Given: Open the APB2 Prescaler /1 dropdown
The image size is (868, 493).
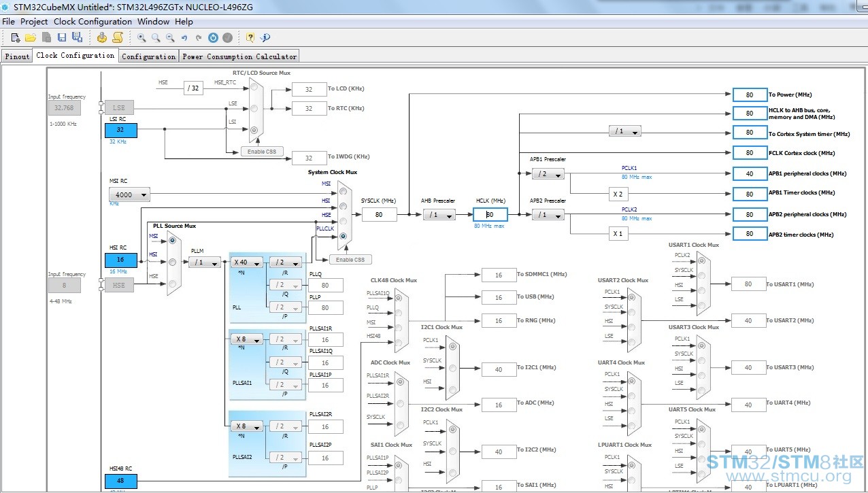Looking at the screenshot, I should tap(548, 215).
